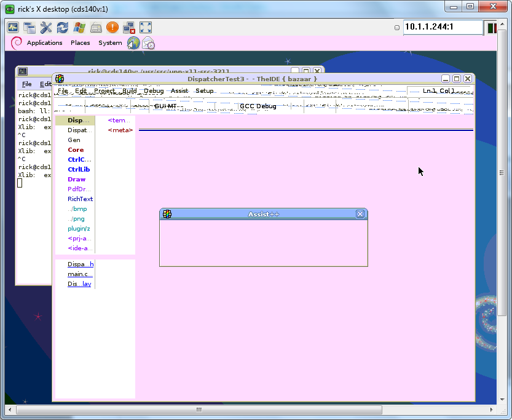Toggle full-screen mode icon
This screenshot has width=512, height=420.
(146, 28)
